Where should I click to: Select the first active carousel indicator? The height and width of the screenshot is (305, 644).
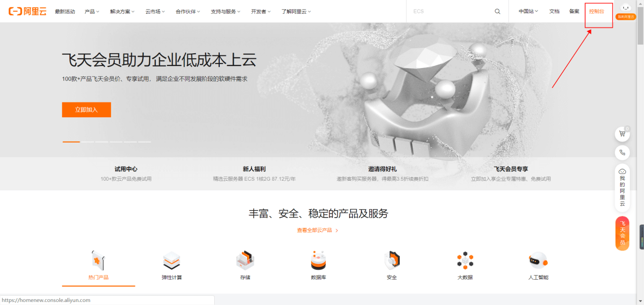(x=71, y=142)
